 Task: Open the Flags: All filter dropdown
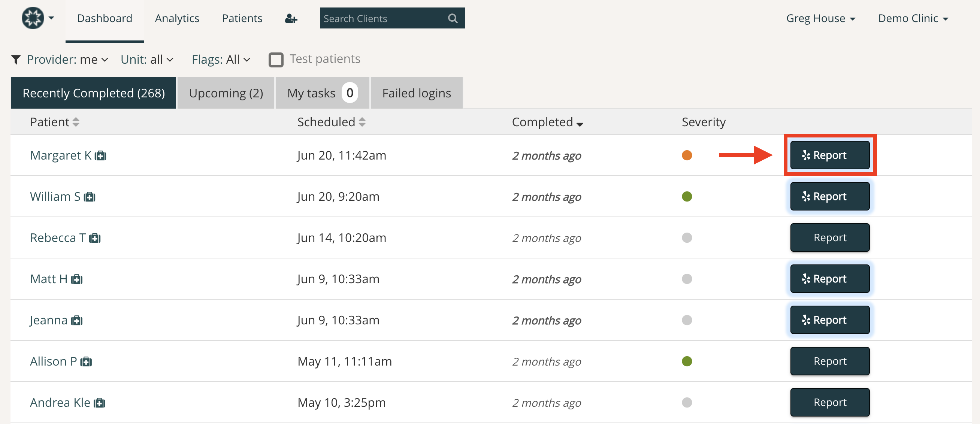click(221, 59)
